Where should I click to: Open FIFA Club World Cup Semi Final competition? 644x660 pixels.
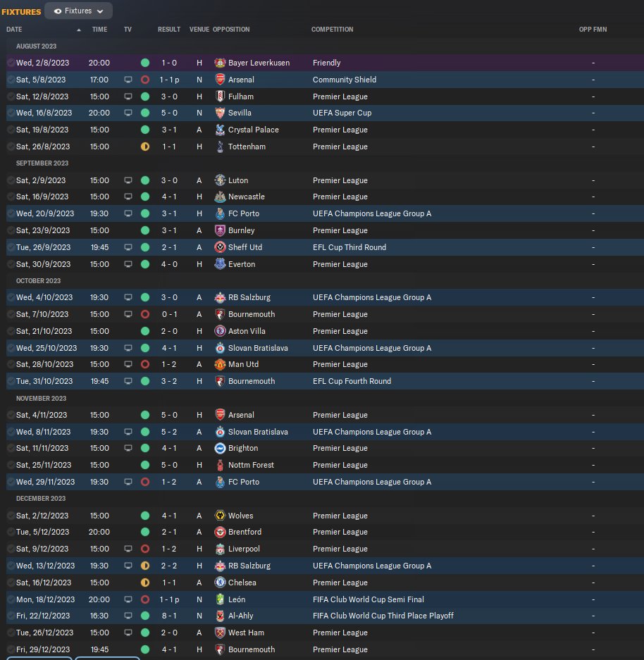[369, 599]
